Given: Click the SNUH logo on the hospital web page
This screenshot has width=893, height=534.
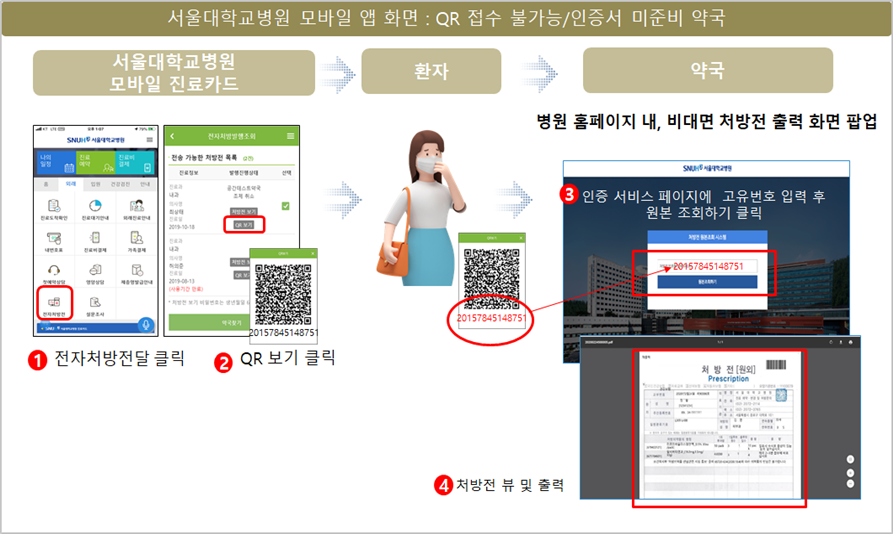Looking at the screenshot, I should coord(707,169).
